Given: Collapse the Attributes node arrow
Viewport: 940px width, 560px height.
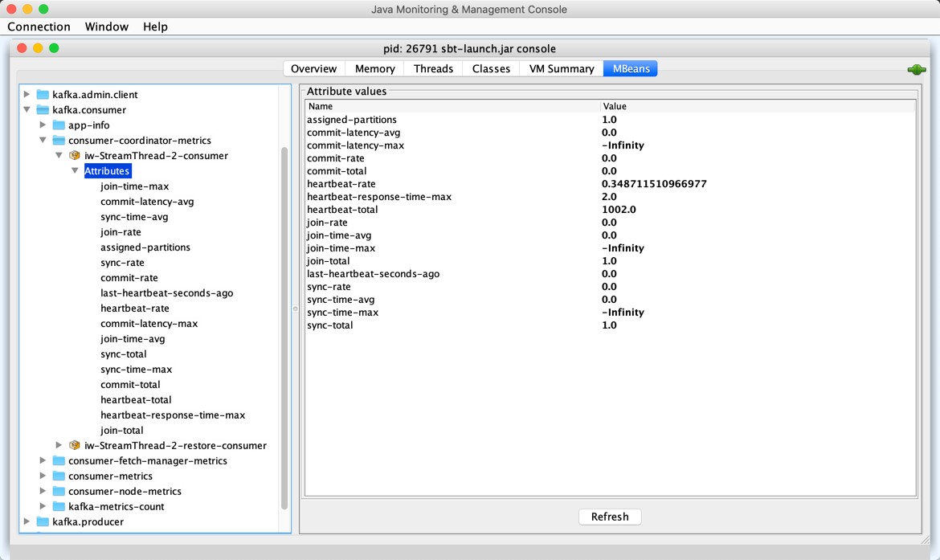Looking at the screenshot, I should [x=75, y=171].
